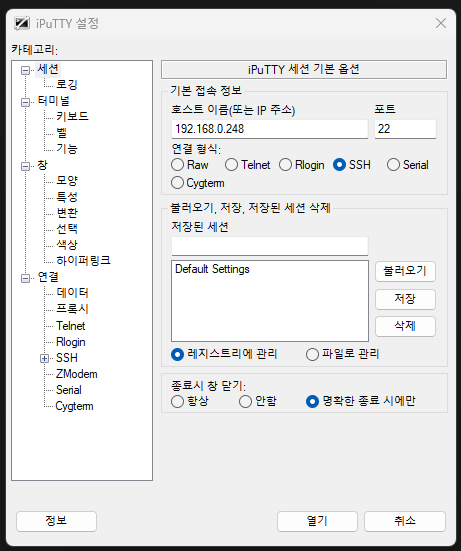Select the Serial connection type radio
Viewport: 461px width, 551px height.
click(393, 164)
